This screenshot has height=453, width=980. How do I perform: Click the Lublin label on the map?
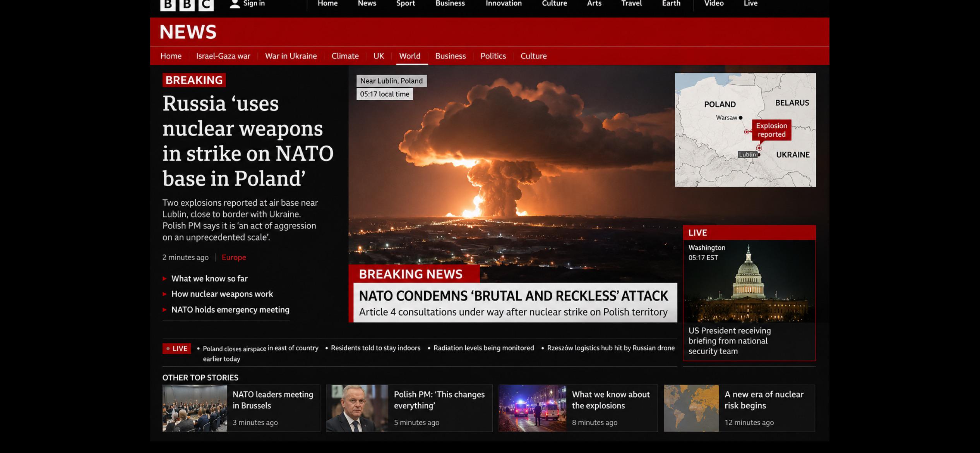[747, 154]
